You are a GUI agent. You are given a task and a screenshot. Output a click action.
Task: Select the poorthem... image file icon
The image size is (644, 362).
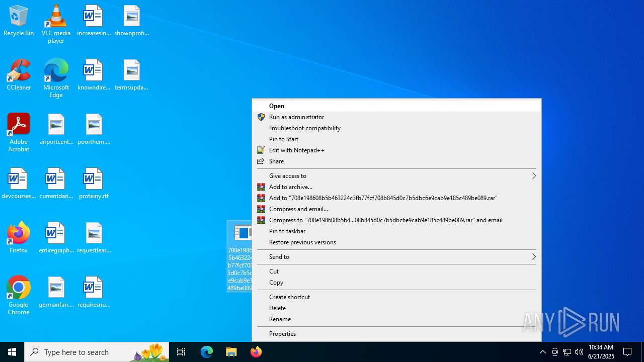coord(94,130)
